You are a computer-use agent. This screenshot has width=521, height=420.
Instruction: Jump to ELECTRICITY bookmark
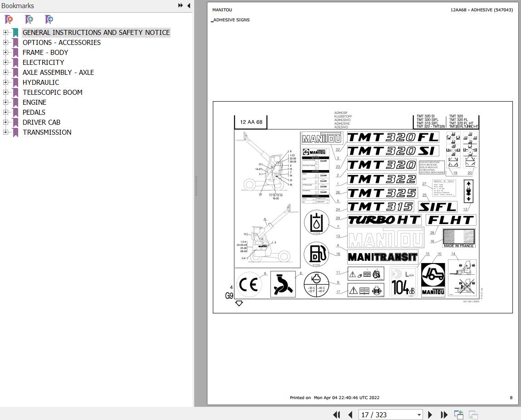coord(43,63)
